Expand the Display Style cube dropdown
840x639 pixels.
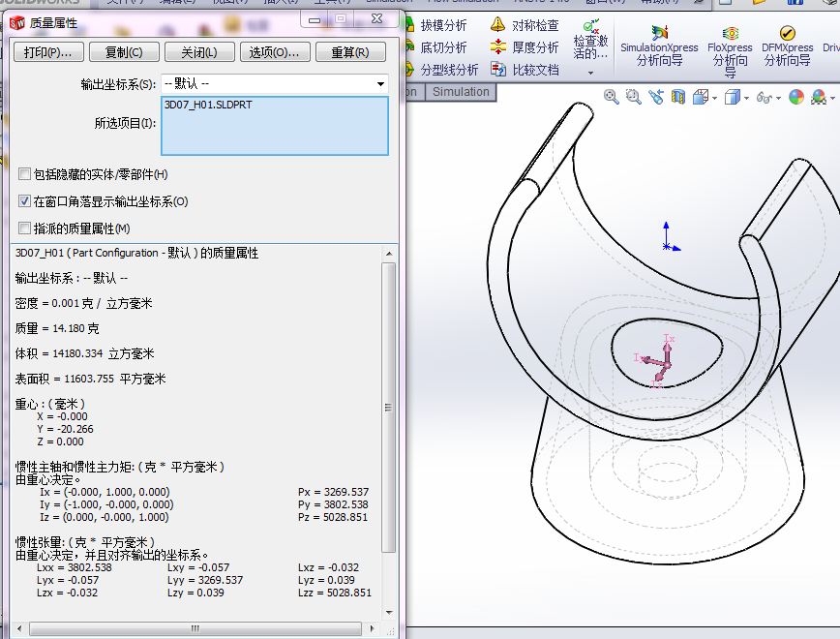746,97
